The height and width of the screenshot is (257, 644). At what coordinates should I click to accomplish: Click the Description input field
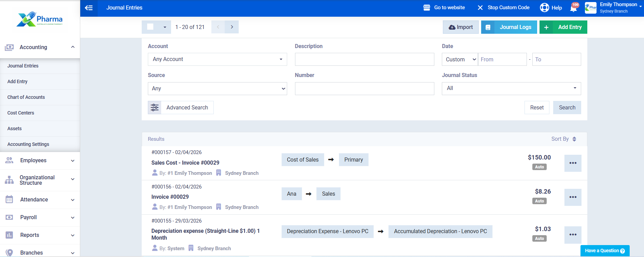click(x=365, y=59)
